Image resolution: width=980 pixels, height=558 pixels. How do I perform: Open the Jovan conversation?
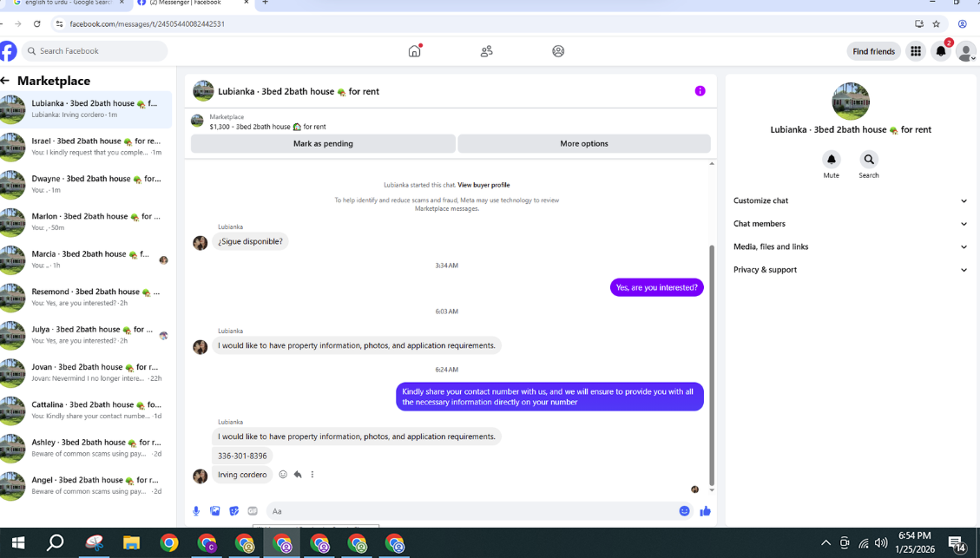click(x=86, y=372)
